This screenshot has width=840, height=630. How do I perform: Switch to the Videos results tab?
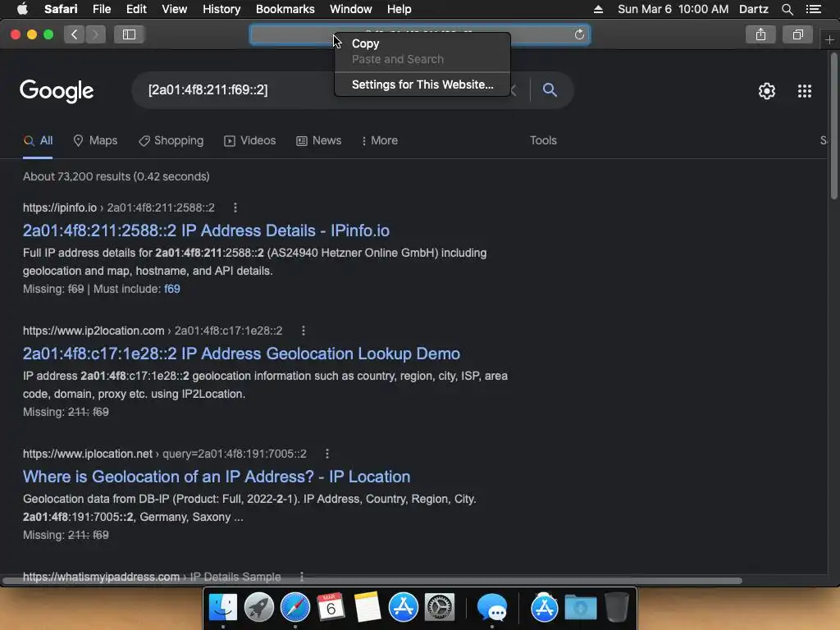pyautogui.click(x=249, y=140)
